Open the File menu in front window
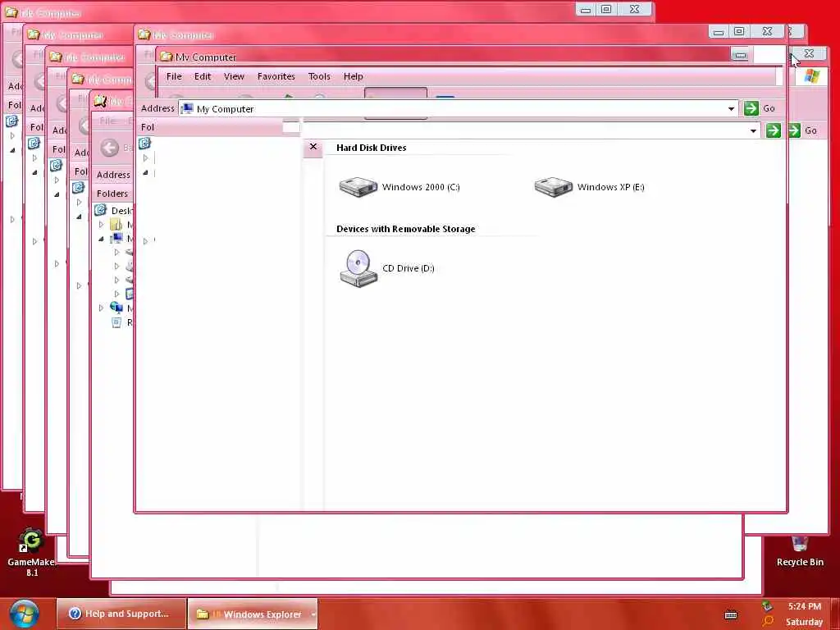This screenshot has height=630, width=840. [x=174, y=76]
